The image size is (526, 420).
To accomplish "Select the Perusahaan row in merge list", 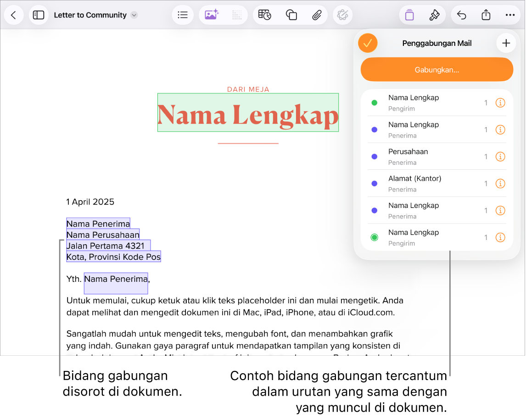I will [437, 157].
